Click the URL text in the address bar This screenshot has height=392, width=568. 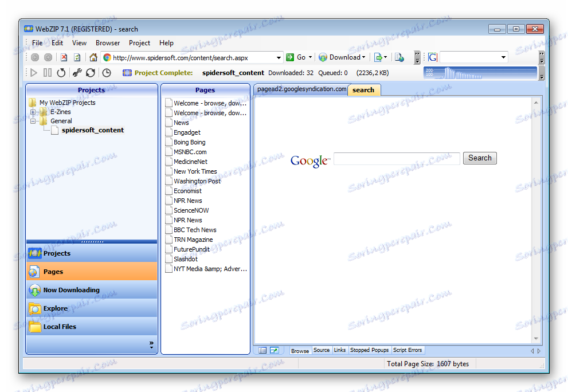[x=181, y=58]
